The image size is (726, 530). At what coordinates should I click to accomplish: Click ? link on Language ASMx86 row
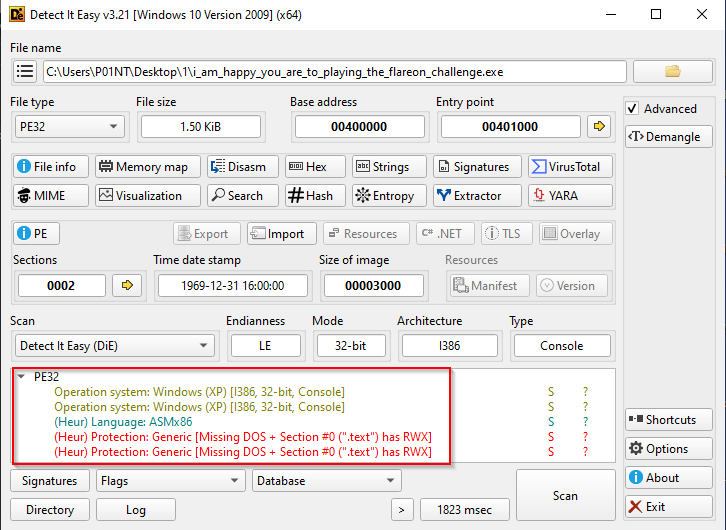pyautogui.click(x=585, y=422)
